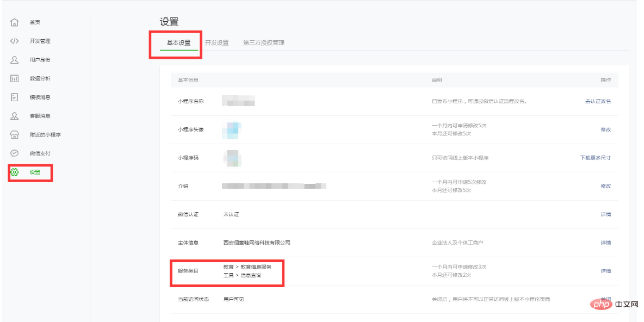Select 设置 text in sidebar
Viewport: 644px width, 322px height.
pos(35,172)
